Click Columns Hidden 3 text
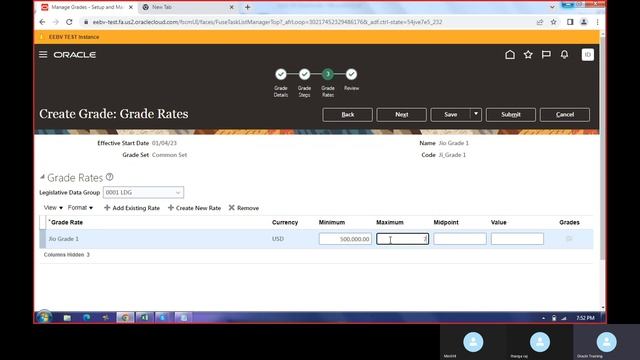The height and width of the screenshot is (360, 640). pos(67,255)
